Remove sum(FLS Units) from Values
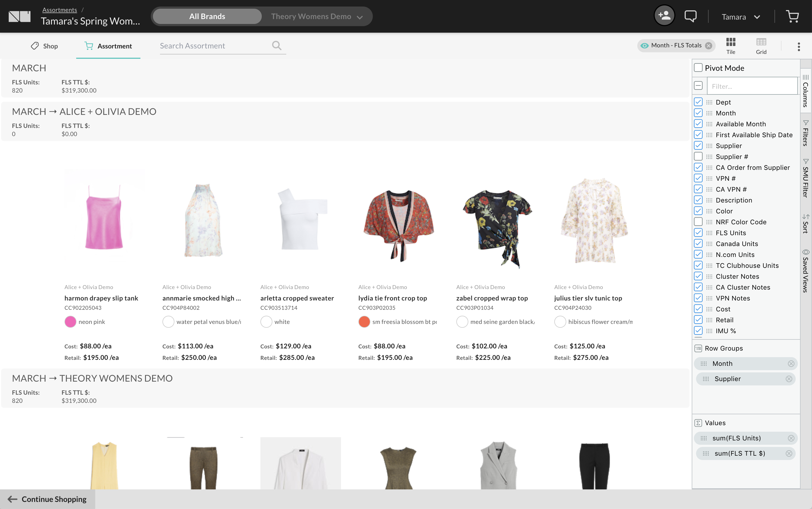 point(791,438)
